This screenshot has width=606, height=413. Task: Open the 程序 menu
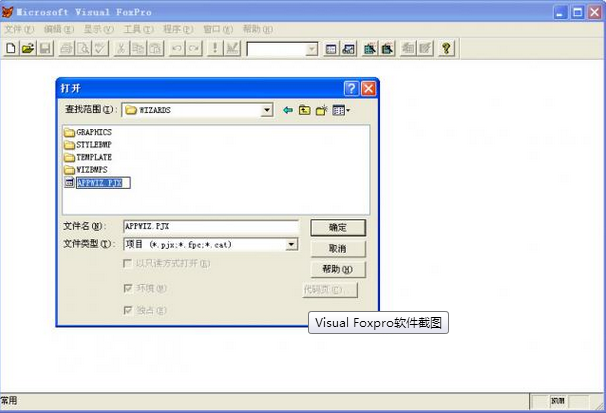tap(178, 29)
